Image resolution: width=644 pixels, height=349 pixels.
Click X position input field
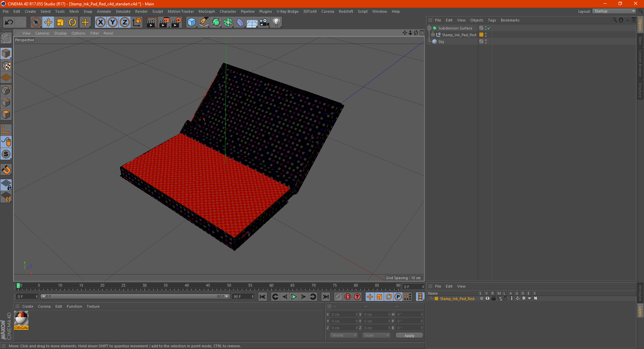coord(344,314)
